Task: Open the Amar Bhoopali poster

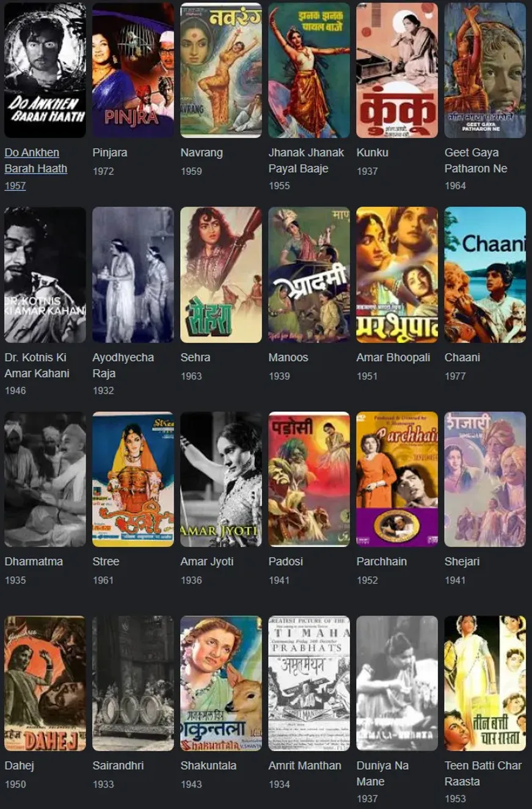Action: pyautogui.click(x=397, y=274)
